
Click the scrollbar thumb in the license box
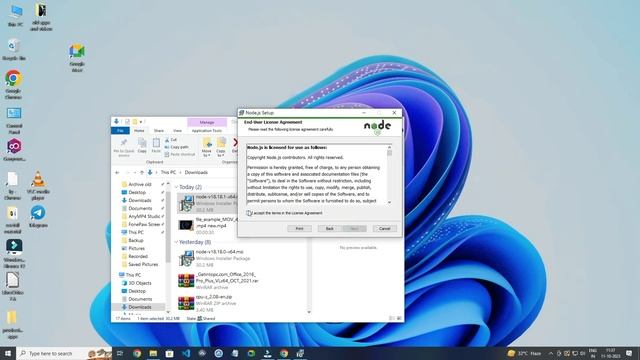389,153
